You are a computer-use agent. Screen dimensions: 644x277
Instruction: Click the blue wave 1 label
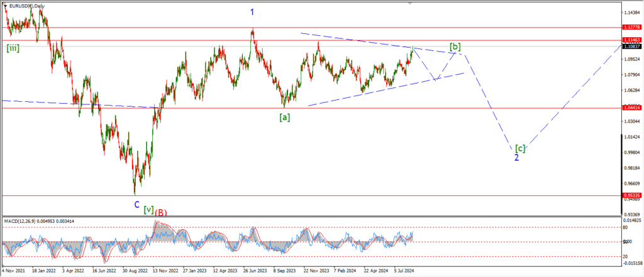[x=252, y=12]
